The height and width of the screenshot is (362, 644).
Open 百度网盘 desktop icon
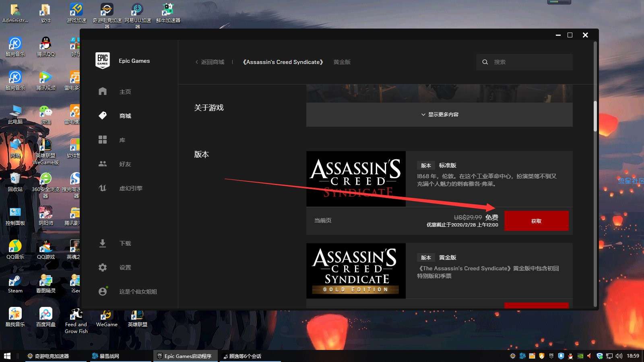(x=46, y=317)
